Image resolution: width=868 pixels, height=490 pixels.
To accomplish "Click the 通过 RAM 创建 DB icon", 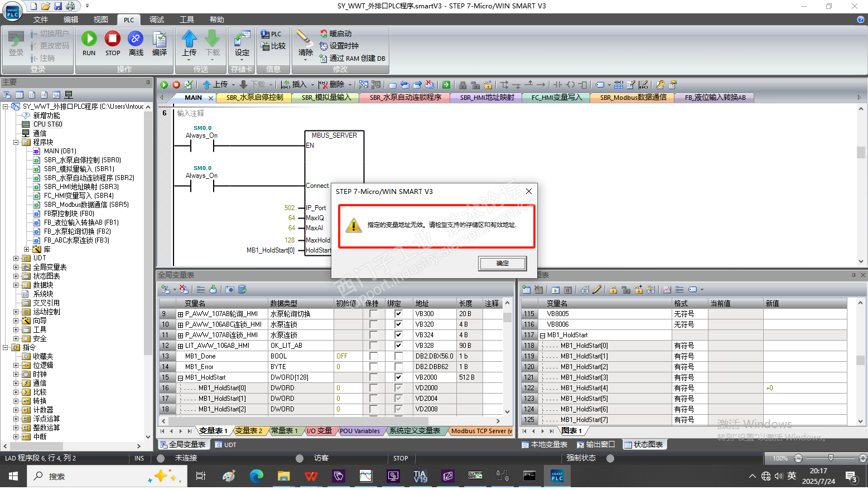I will (x=324, y=59).
